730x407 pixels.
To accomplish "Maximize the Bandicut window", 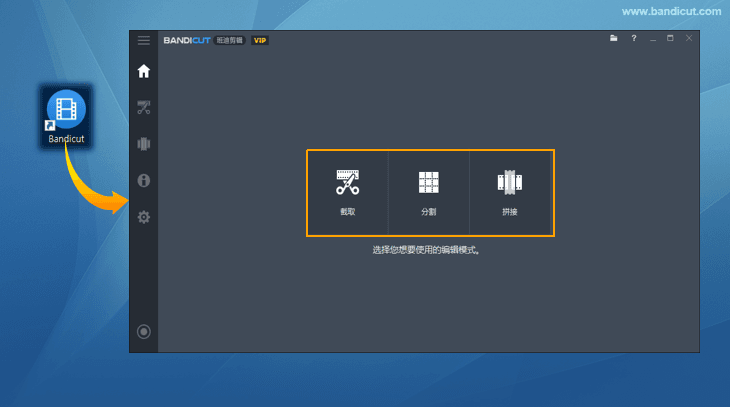I will coord(670,38).
